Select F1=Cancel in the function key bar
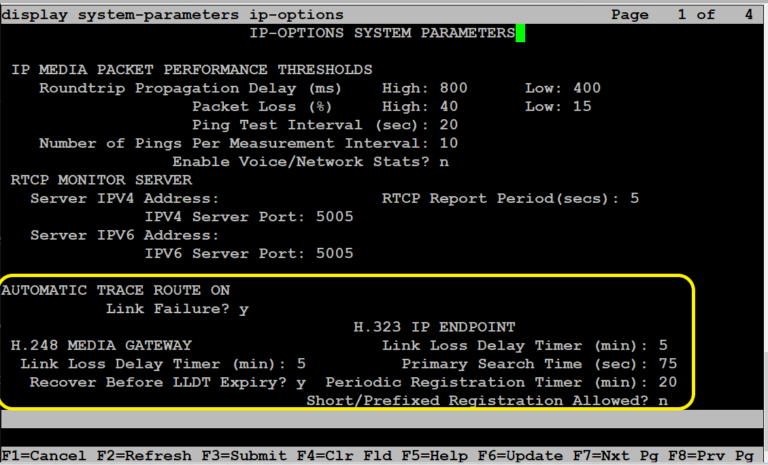The width and height of the screenshot is (768, 465). (x=43, y=456)
